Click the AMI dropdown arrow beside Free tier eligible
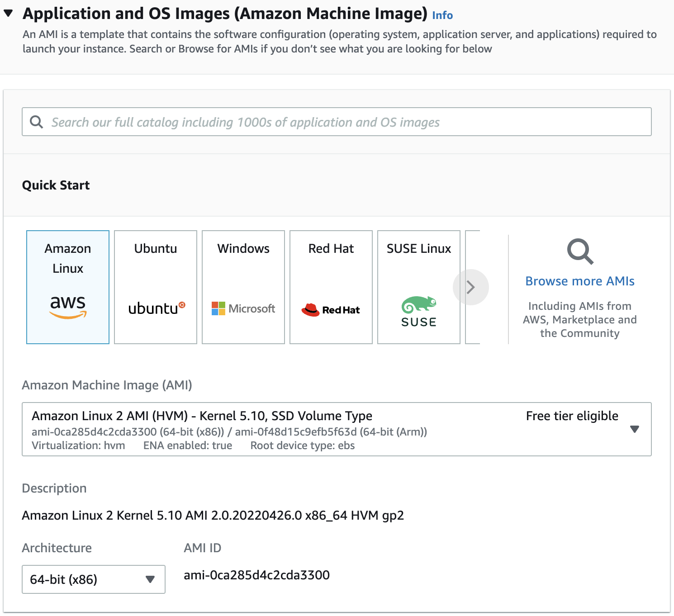674x616 pixels. (x=634, y=429)
